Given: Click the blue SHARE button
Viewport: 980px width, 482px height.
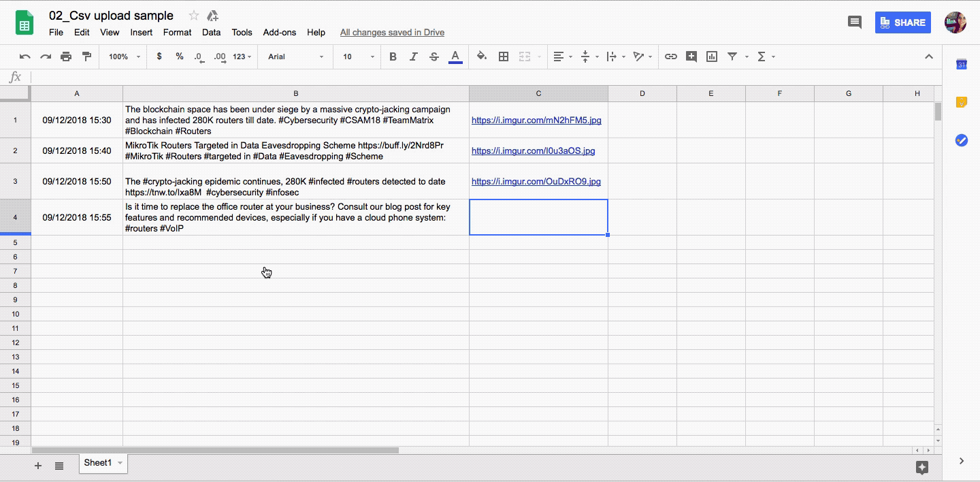Looking at the screenshot, I should point(902,22).
